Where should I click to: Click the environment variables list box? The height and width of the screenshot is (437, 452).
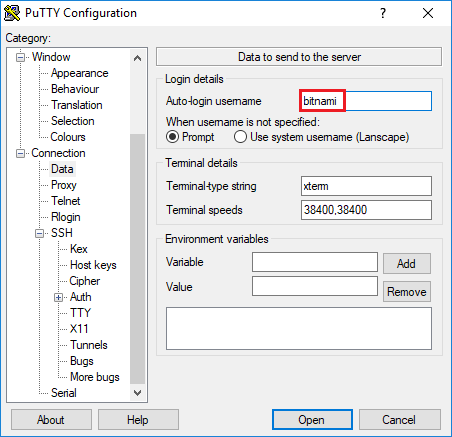point(299,329)
